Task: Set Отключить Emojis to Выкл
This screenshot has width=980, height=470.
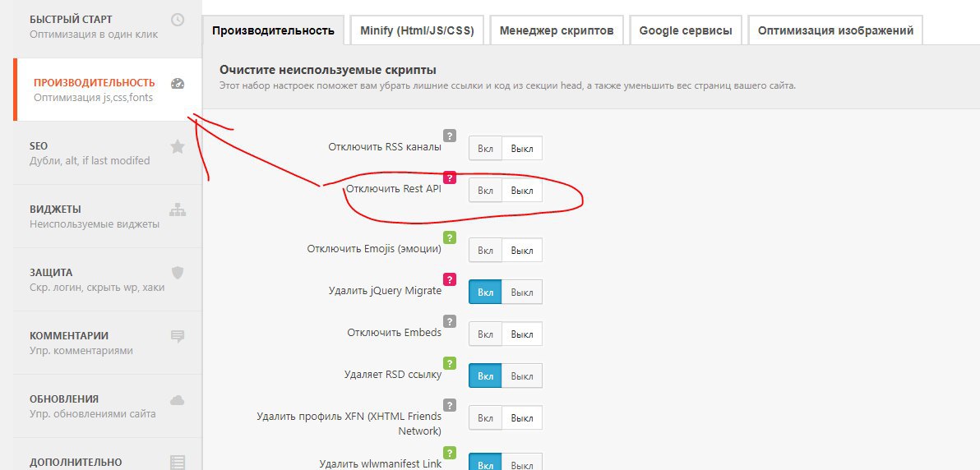Action: tap(522, 250)
